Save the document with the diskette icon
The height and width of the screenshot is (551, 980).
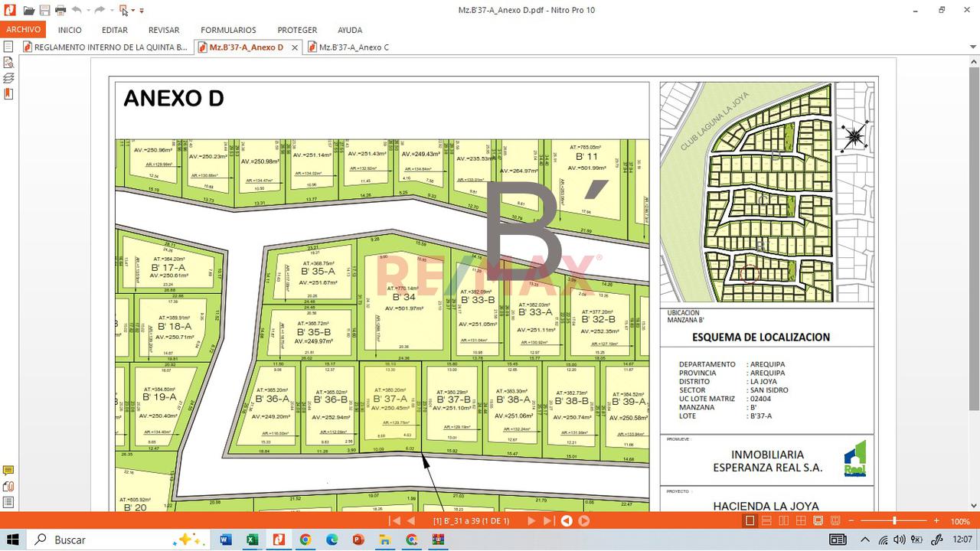coord(44,10)
